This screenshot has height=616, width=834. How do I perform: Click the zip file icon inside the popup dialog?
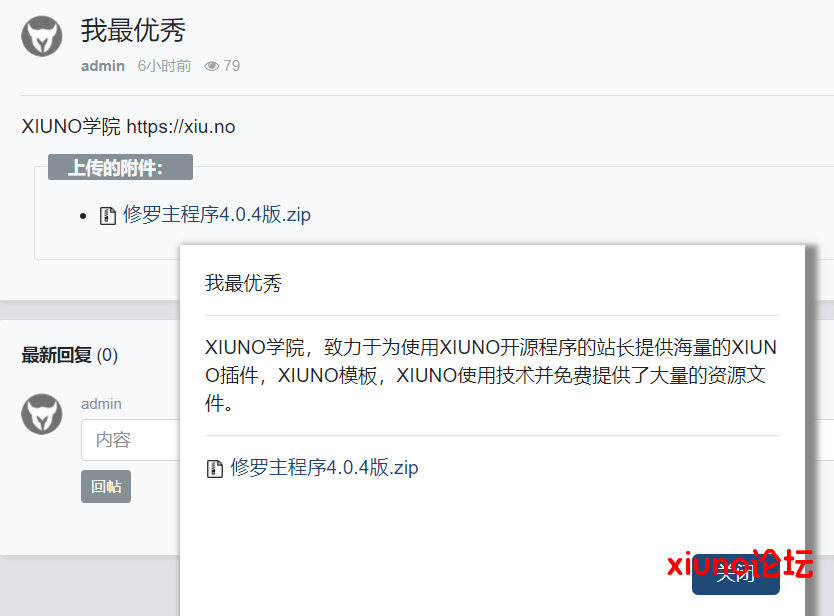214,469
